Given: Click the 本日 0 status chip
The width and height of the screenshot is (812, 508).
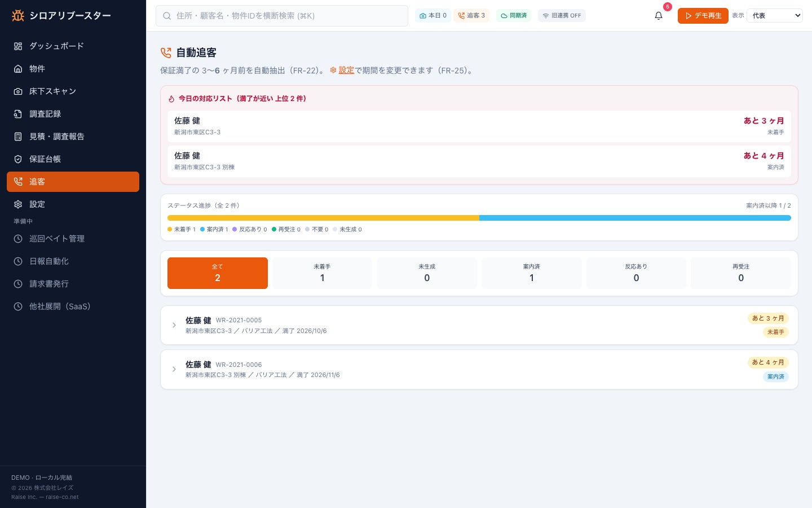Looking at the screenshot, I should click(433, 16).
